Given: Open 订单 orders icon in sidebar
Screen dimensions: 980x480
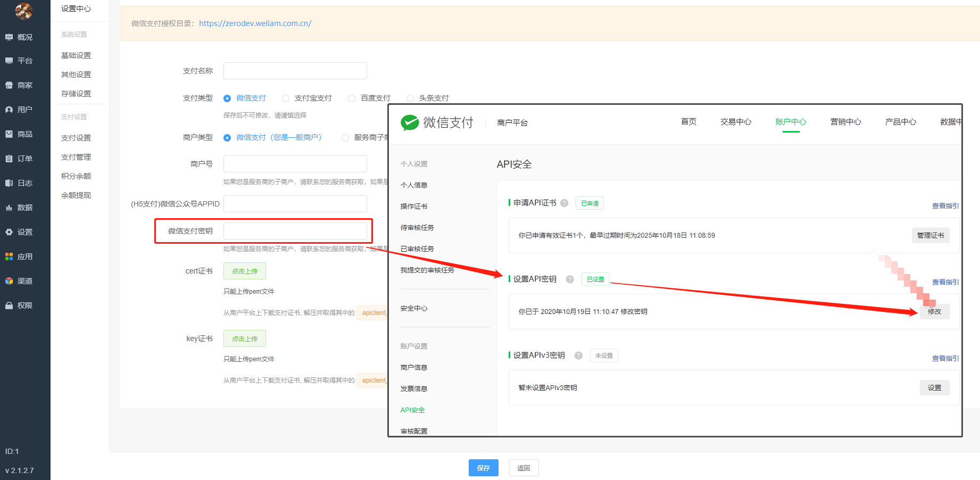Looking at the screenshot, I should tap(9, 159).
